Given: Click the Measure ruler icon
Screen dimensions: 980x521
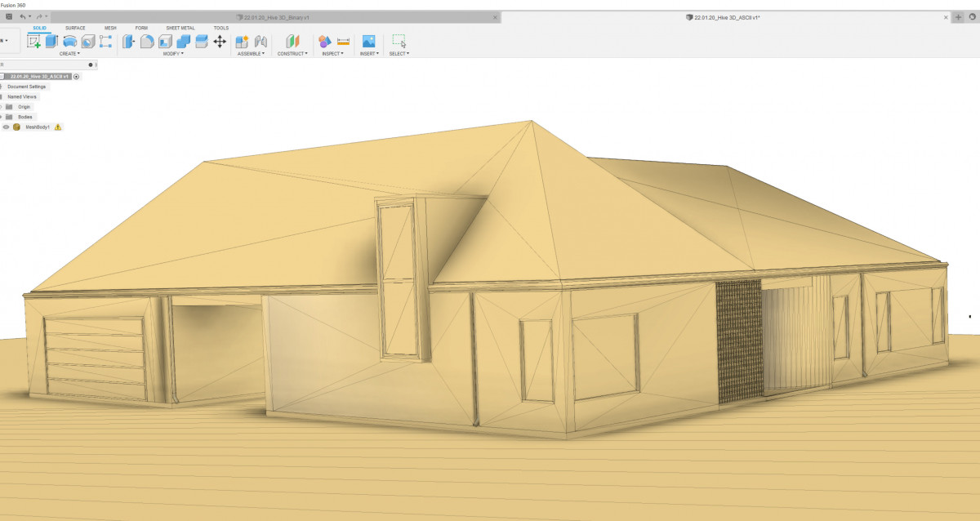Looking at the screenshot, I should (343, 41).
